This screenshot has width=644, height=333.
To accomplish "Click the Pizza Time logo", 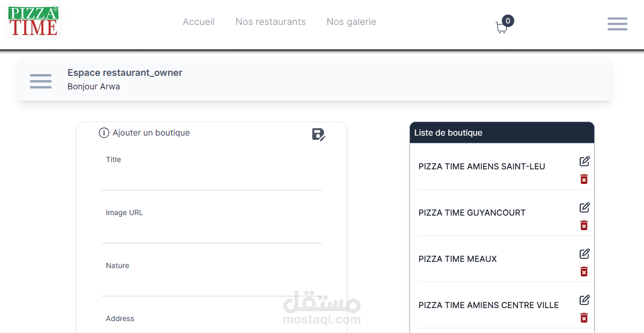I will pyautogui.click(x=33, y=21).
